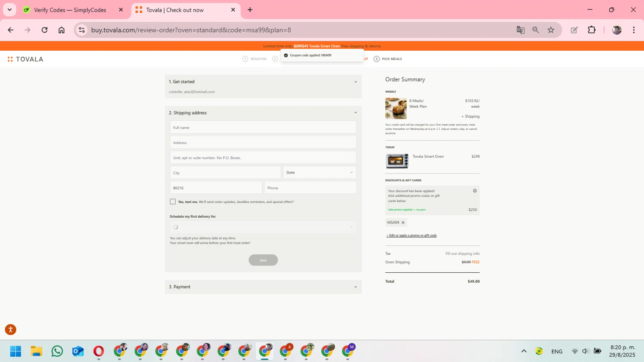Click the -$250 discount amount

[472, 210]
